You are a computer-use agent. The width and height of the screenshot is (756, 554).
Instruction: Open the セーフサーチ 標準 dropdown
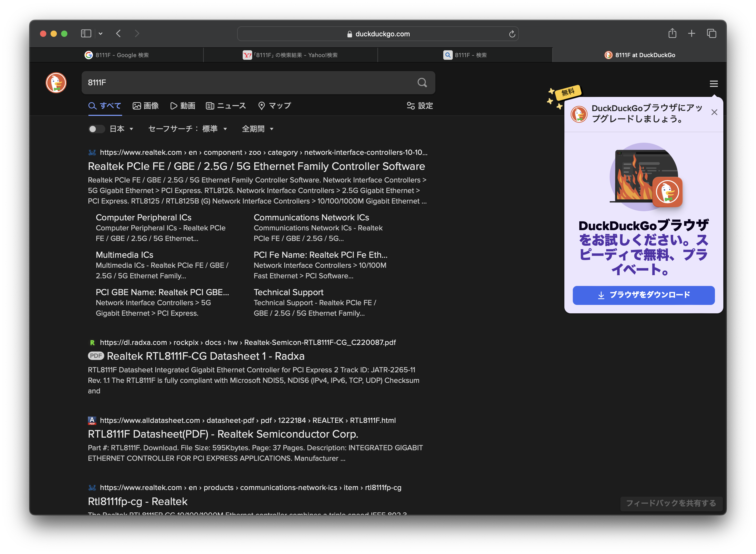click(188, 129)
